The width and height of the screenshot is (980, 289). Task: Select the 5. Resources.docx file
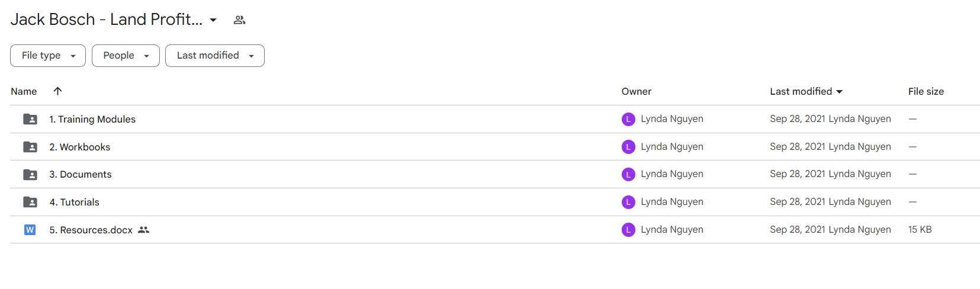pos(495,230)
